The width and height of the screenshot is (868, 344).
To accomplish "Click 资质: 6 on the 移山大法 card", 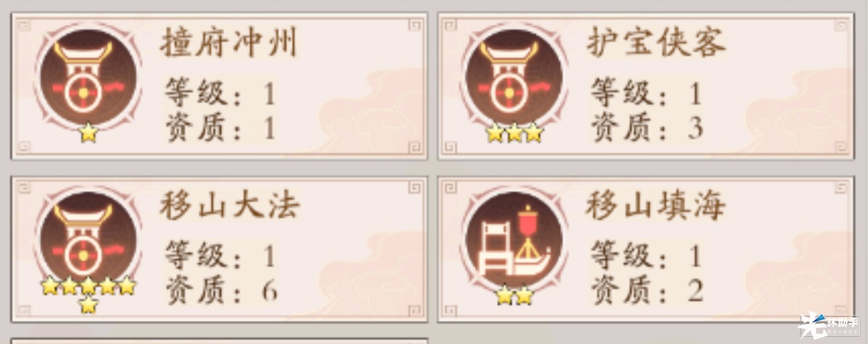I will [x=221, y=290].
